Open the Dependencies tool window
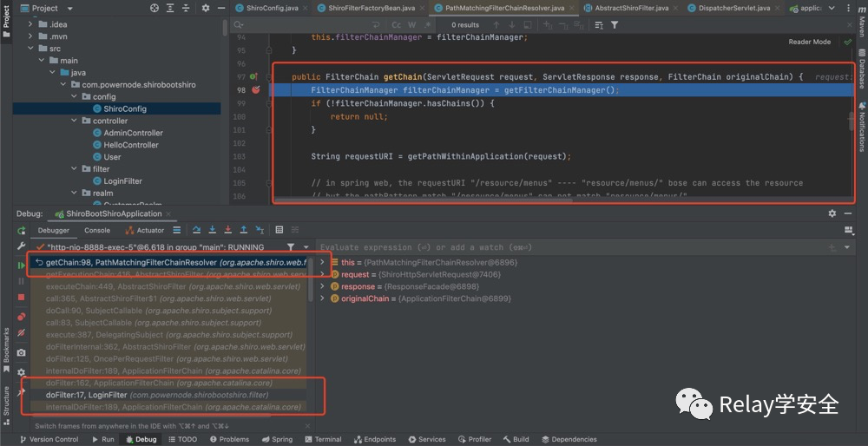Image resolution: width=868 pixels, height=446 pixels. (569, 439)
